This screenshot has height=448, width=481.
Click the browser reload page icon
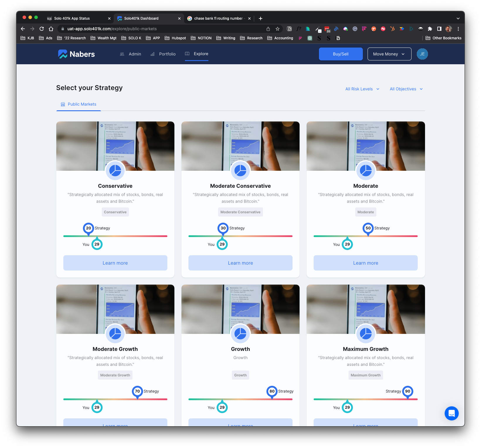click(42, 29)
